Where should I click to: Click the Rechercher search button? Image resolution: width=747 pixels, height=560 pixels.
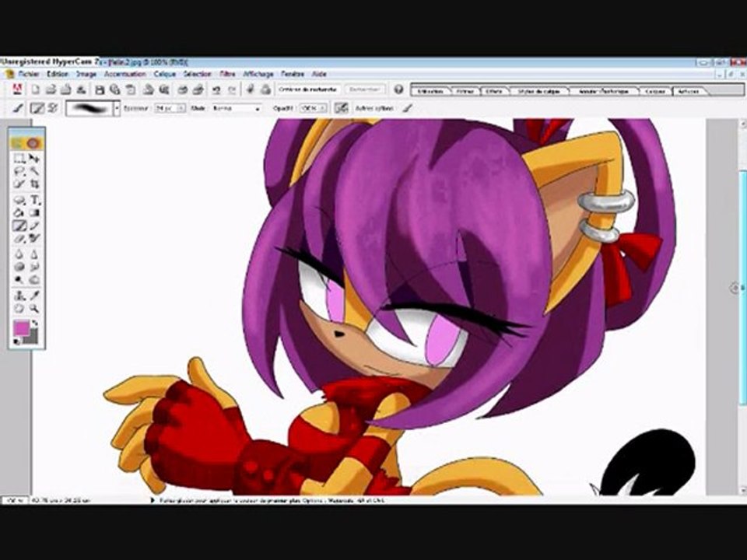point(365,89)
